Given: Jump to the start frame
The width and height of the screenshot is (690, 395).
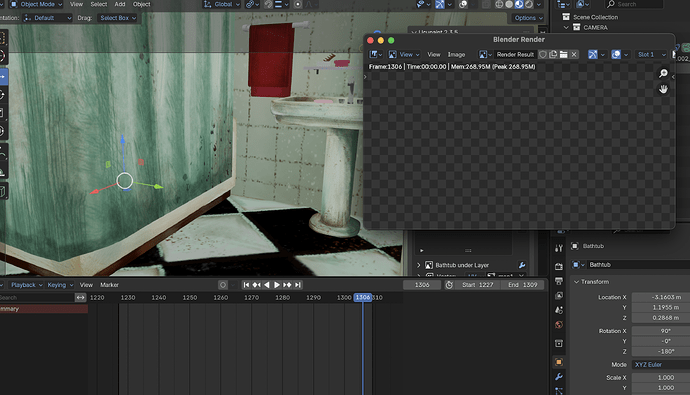Looking at the screenshot, I should pos(246,285).
